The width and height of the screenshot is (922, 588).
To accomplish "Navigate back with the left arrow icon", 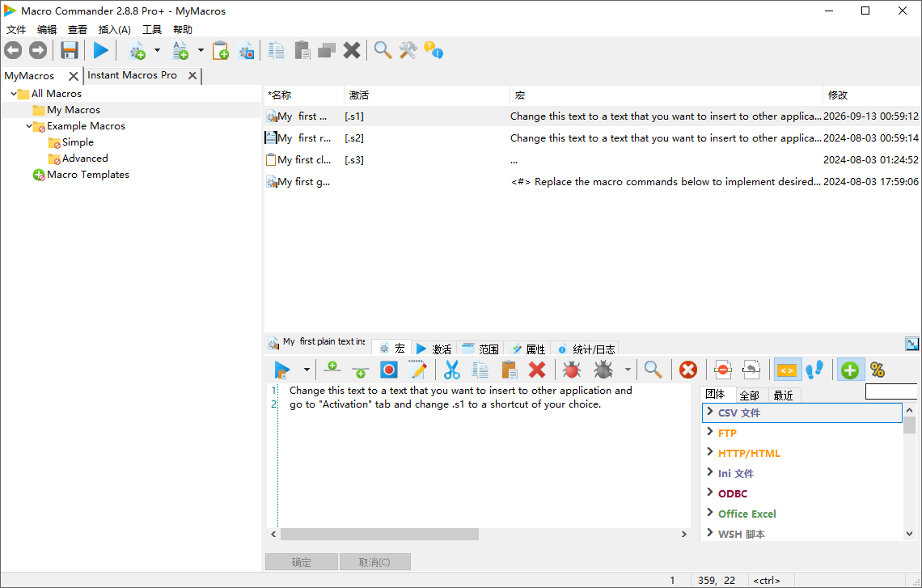I will pos(13,51).
